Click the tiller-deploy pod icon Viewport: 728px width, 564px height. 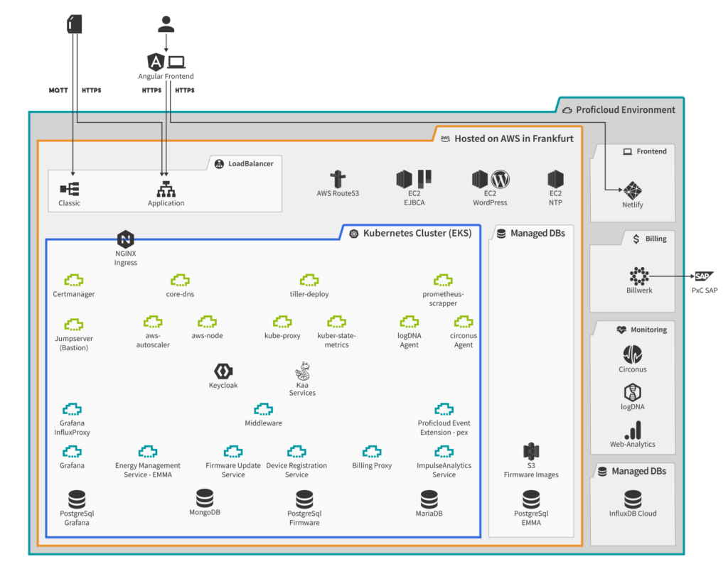tap(309, 280)
